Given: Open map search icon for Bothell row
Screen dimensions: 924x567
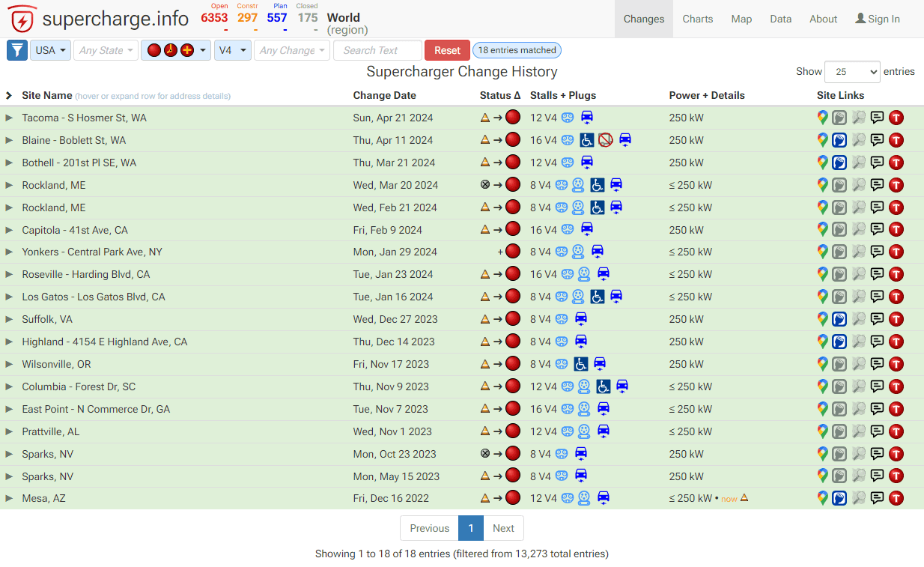Looking at the screenshot, I should (x=858, y=163).
